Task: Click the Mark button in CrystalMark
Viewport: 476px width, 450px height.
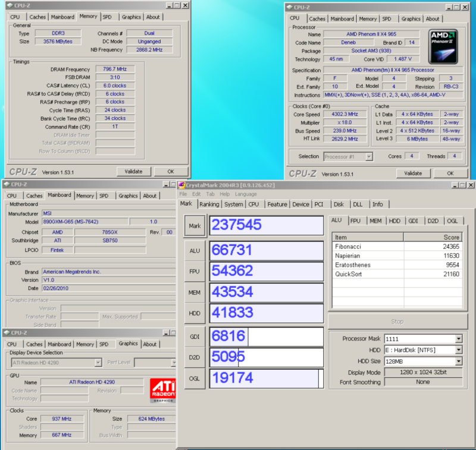Action: (x=195, y=226)
